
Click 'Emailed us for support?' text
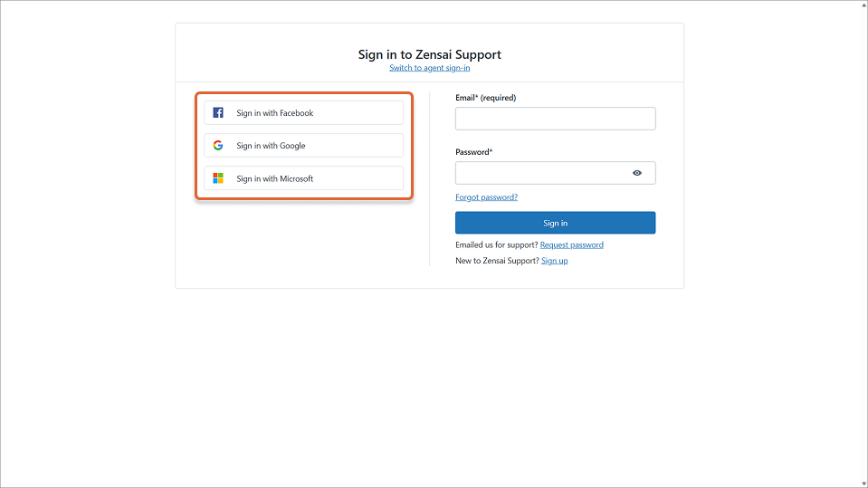(497, 244)
